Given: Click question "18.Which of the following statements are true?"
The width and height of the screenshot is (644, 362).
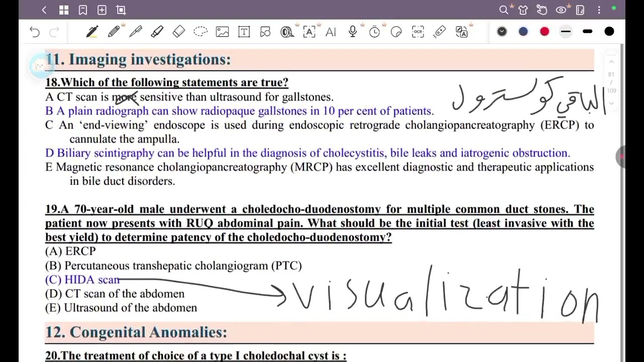Looking at the screenshot, I should (167, 82).
